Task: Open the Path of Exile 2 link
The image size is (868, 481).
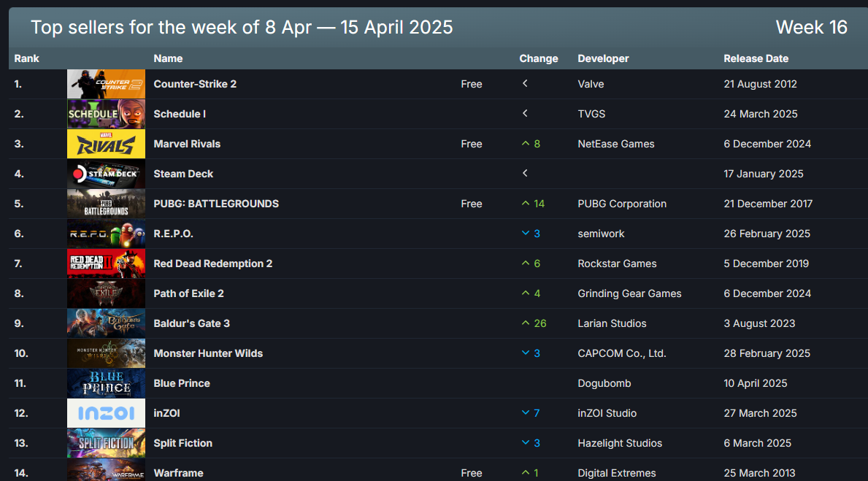Action: (188, 293)
